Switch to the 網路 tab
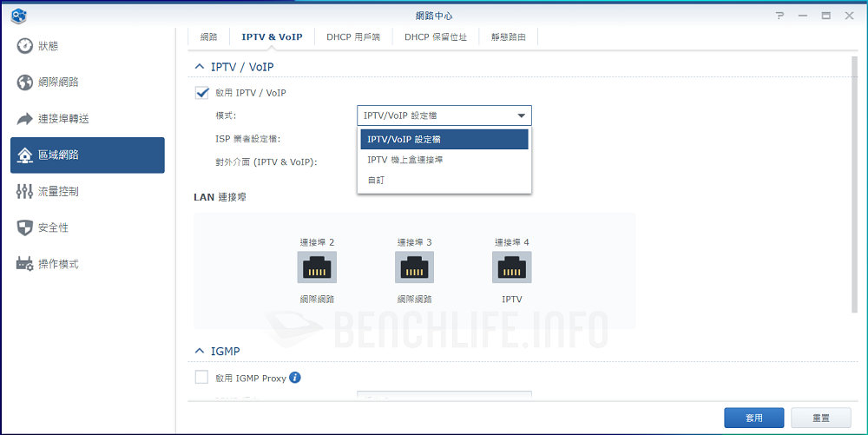 click(208, 37)
